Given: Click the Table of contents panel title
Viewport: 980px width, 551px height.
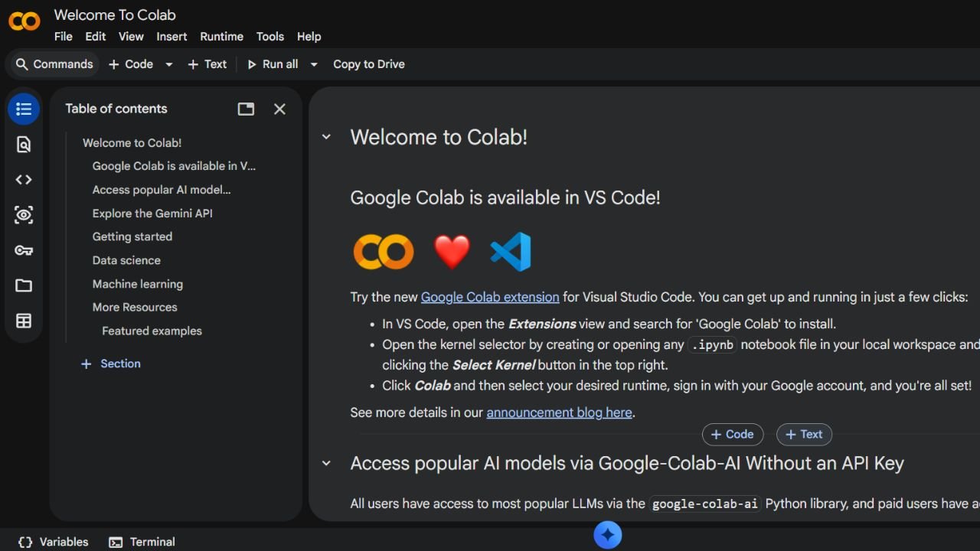Looking at the screenshot, I should [x=116, y=109].
